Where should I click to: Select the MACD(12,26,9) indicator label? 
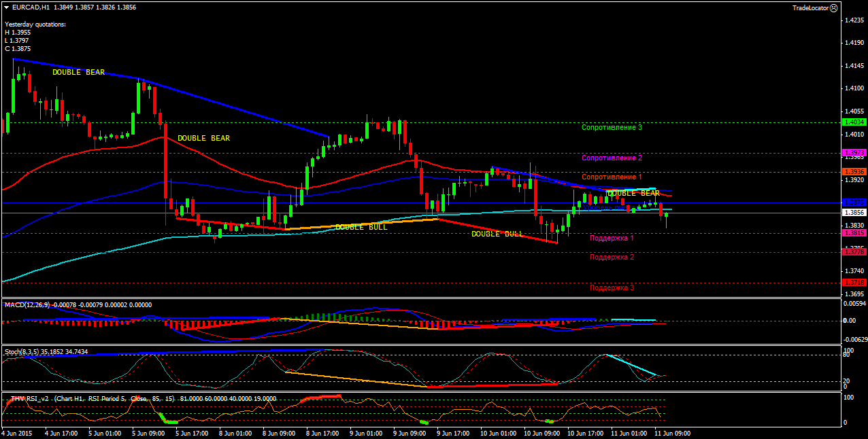(x=27, y=304)
